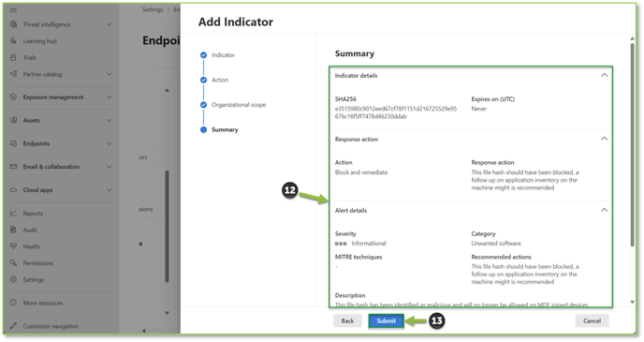The width and height of the screenshot is (644, 342).
Task: Select the Organizational scope step circle
Action: [x=203, y=105]
